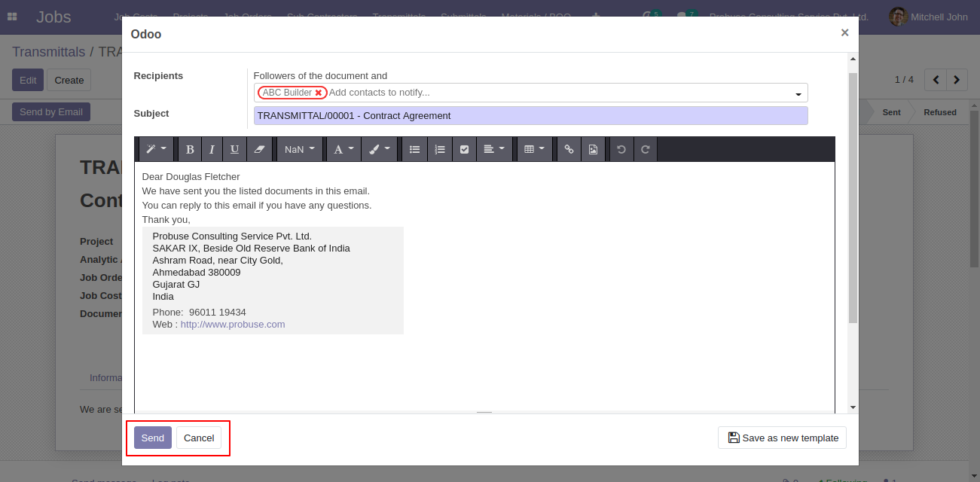Click the scrollbar of the dialog body

[853, 197]
